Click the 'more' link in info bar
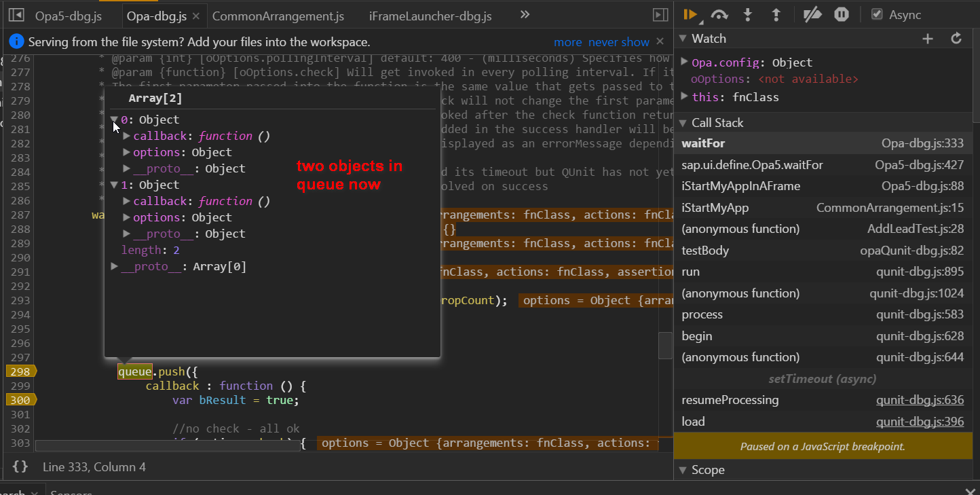This screenshot has width=980, height=495. pyautogui.click(x=567, y=42)
